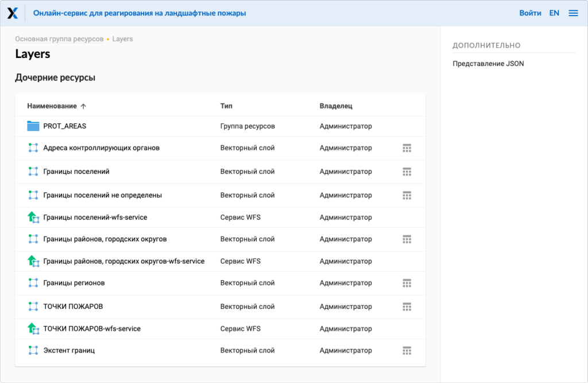Open the Границы поселений vector layer
Viewport: 588px width, 383px height.
point(78,171)
